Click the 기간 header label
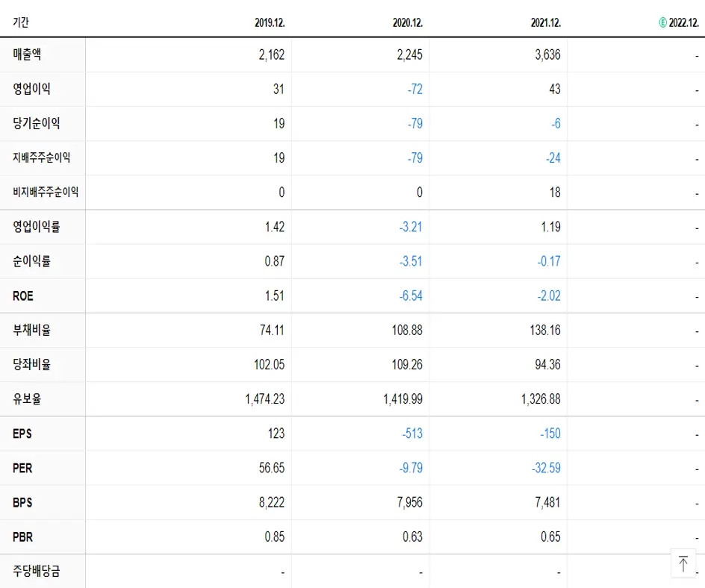 [x=21, y=22]
